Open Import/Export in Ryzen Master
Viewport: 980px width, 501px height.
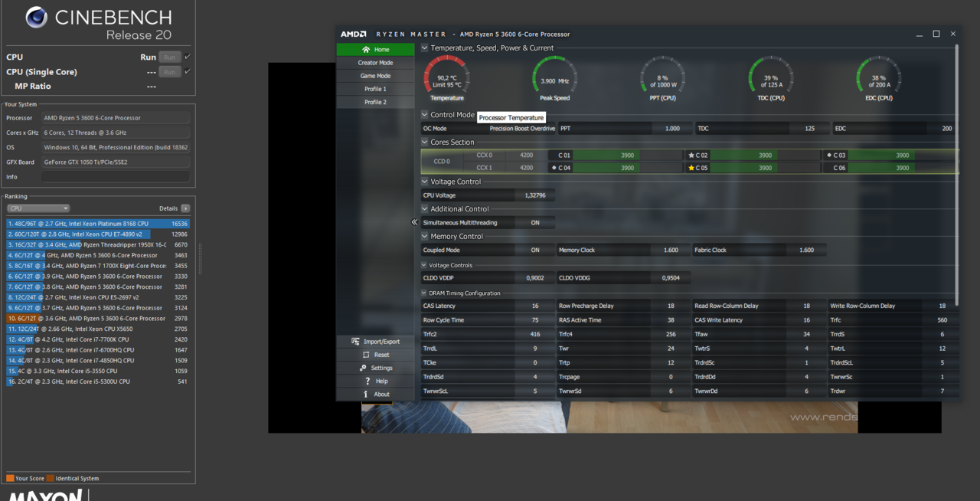tap(375, 342)
